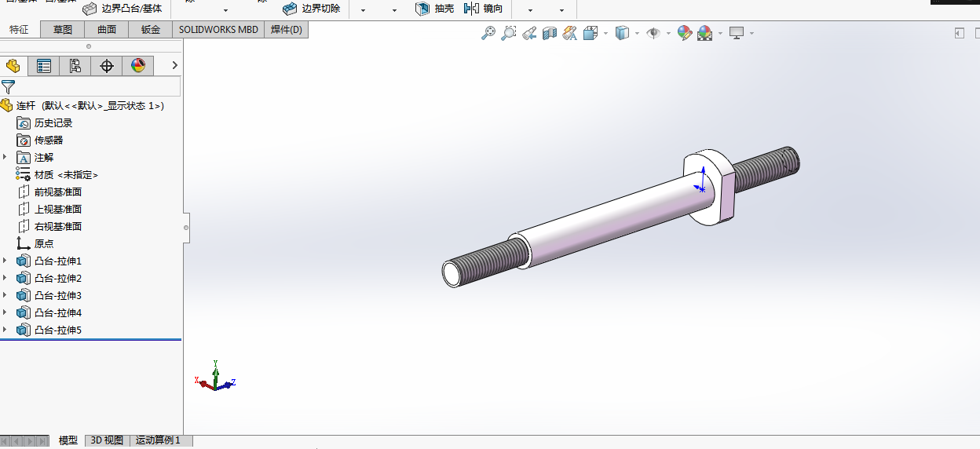980x449 pixels.
Task: Open Hide/Show Items dropdown arrow
Action: pos(668,34)
